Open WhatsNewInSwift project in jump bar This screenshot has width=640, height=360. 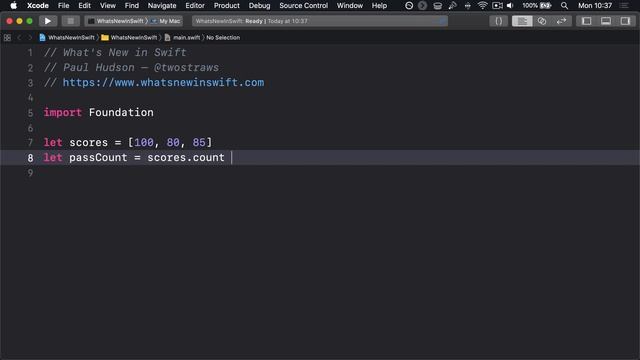pyautogui.click(x=67, y=38)
